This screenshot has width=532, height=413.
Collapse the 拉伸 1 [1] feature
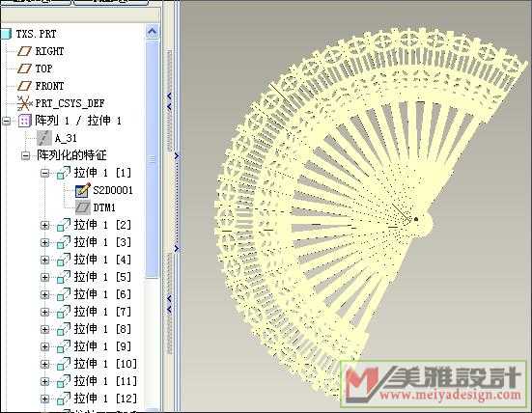tap(44, 174)
